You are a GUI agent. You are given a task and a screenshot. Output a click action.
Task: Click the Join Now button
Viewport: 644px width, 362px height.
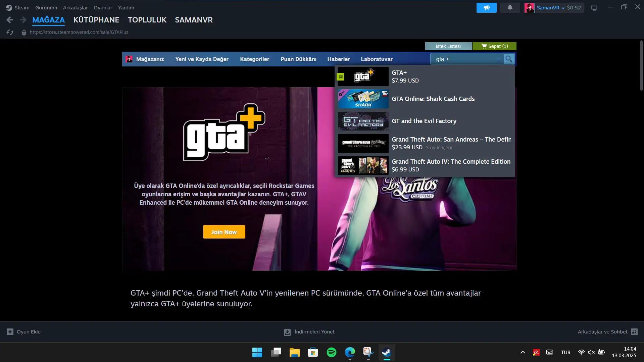(x=224, y=232)
